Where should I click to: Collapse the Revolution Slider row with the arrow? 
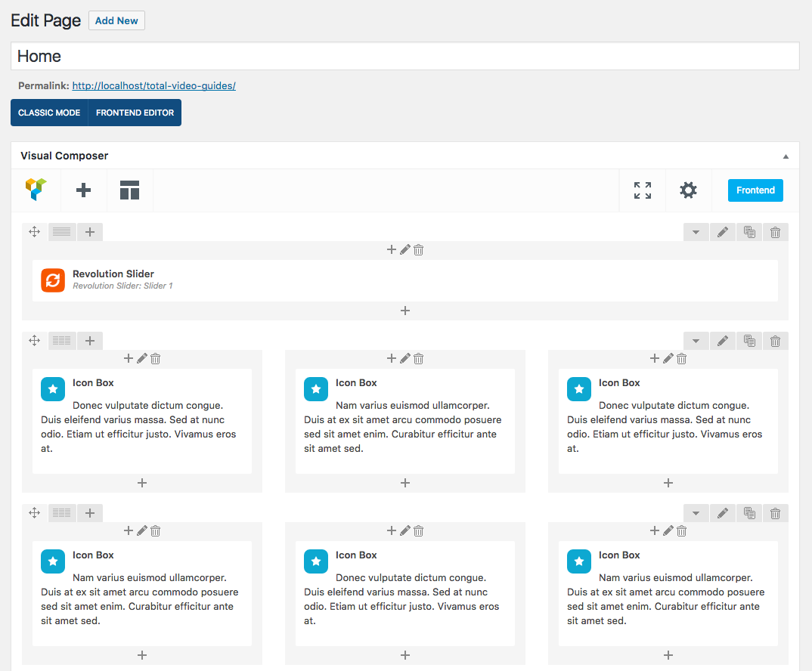[696, 232]
